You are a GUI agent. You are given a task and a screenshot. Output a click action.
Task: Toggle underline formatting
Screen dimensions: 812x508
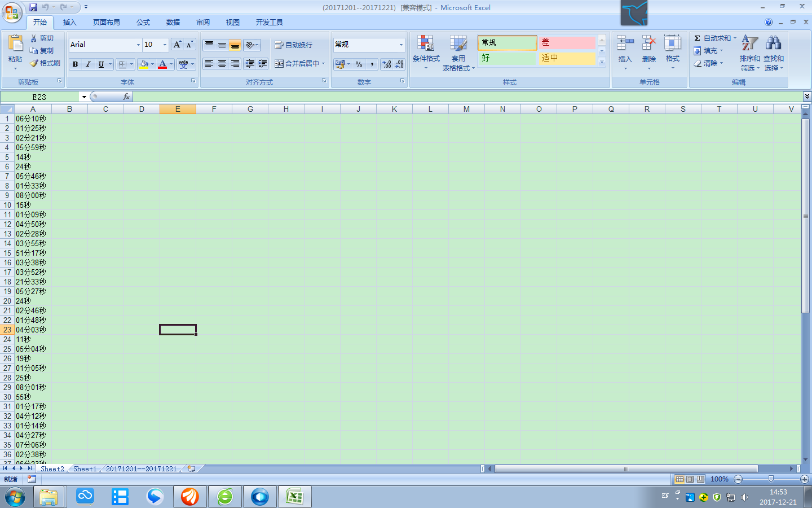click(x=101, y=64)
